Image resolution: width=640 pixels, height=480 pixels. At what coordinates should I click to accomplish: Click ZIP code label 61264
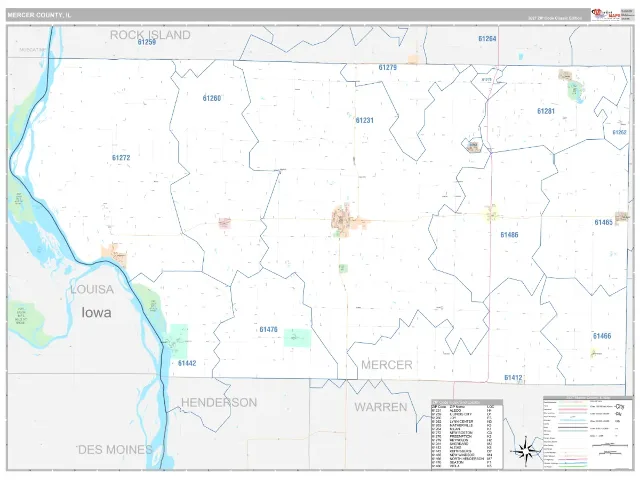click(x=487, y=39)
